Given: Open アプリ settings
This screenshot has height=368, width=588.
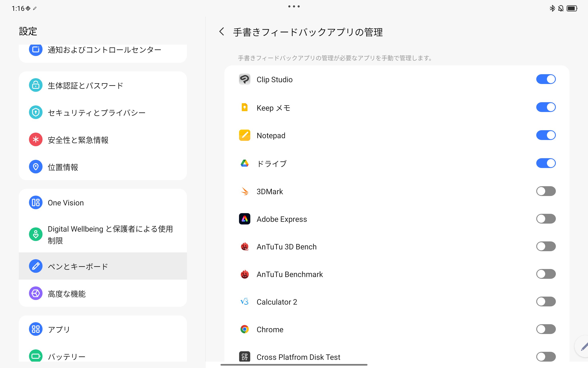Looking at the screenshot, I should point(103,329).
